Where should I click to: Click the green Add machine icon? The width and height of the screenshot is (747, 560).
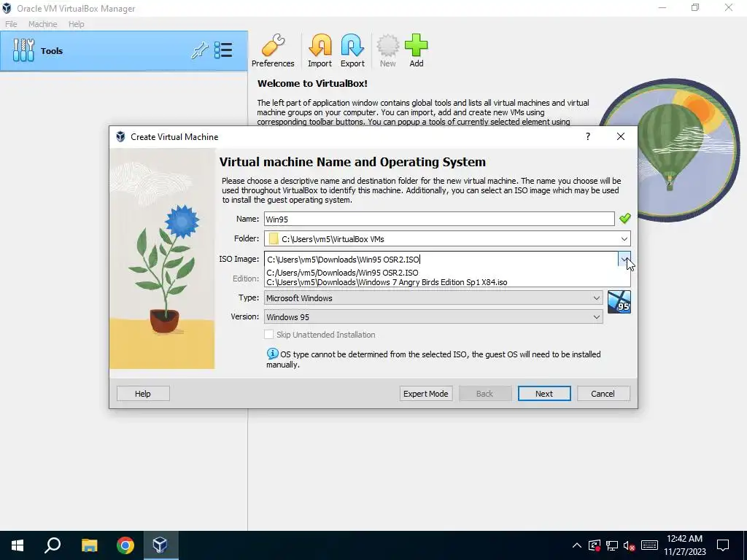(x=416, y=50)
